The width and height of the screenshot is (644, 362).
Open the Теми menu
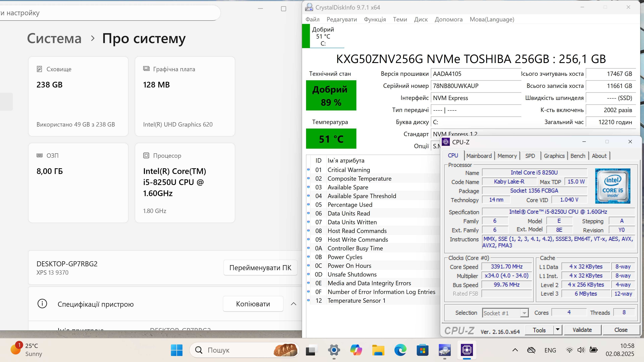click(x=400, y=19)
